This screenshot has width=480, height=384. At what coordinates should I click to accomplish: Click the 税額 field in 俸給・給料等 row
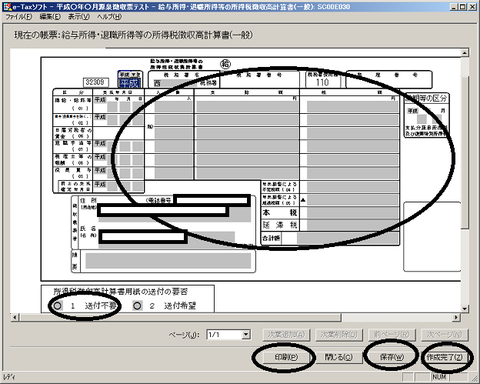tap(353, 107)
